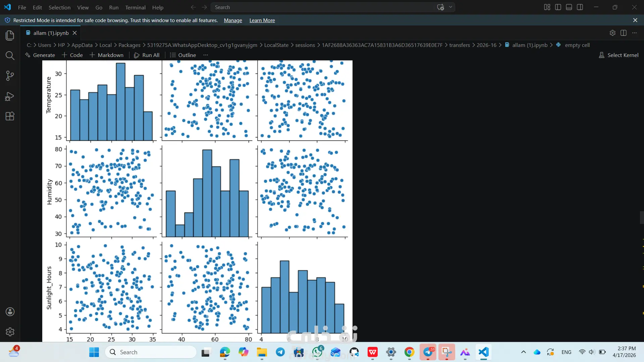The height and width of the screenshot is (362, 644).
Task: Click the title bar Search field
Action: tap(333, 7)
